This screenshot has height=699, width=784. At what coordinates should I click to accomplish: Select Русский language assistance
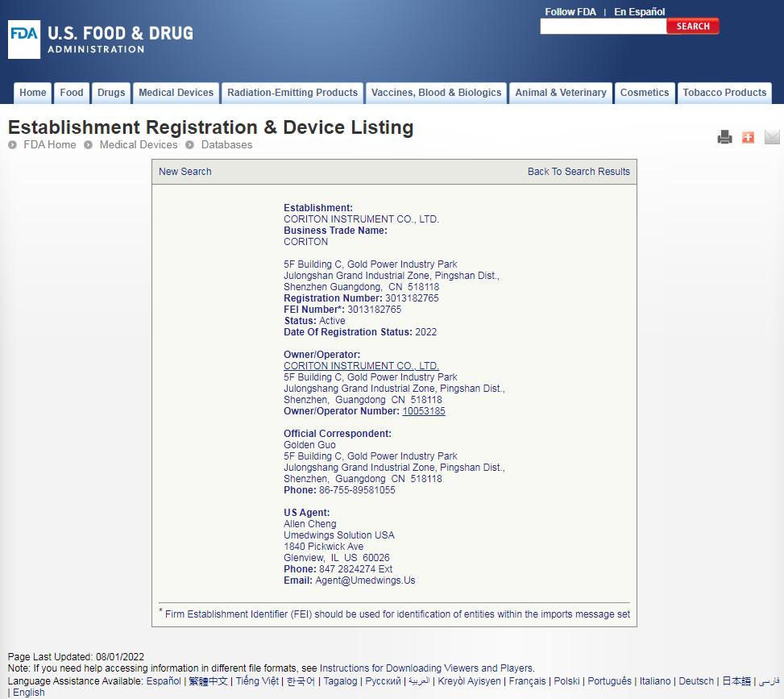(x=383, y=681)
